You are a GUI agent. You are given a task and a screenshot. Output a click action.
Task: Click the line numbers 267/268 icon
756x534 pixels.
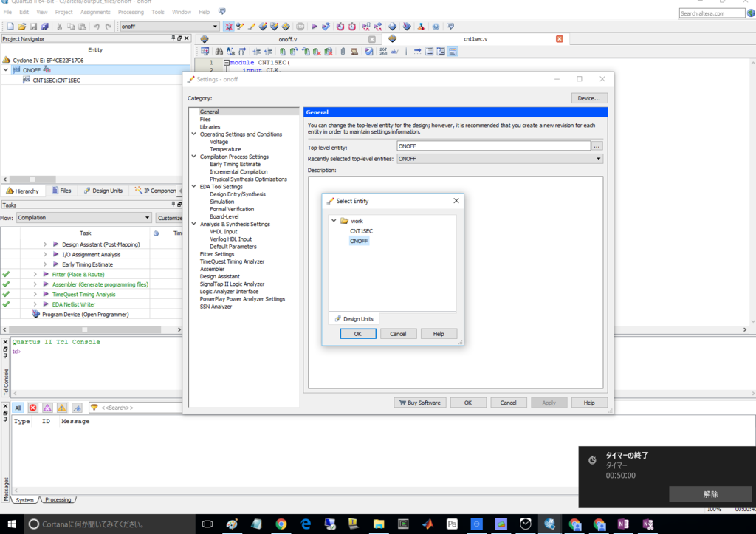tap(383, 52)
